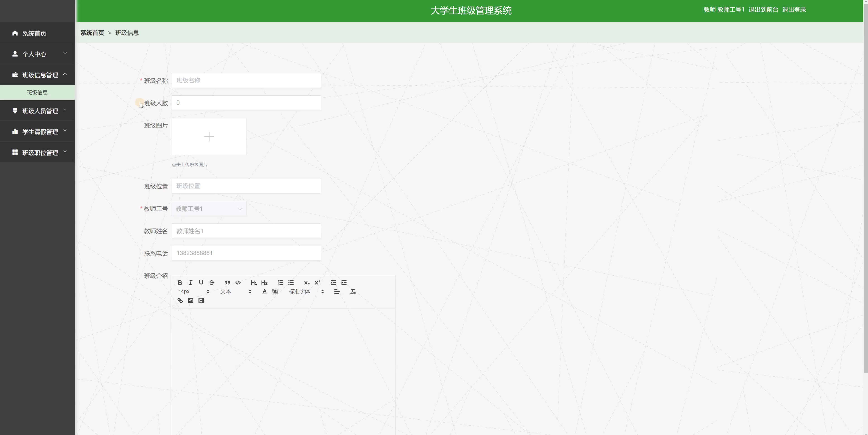Open the 系统首页 sidebar item
868x435 pixels.
34,33
